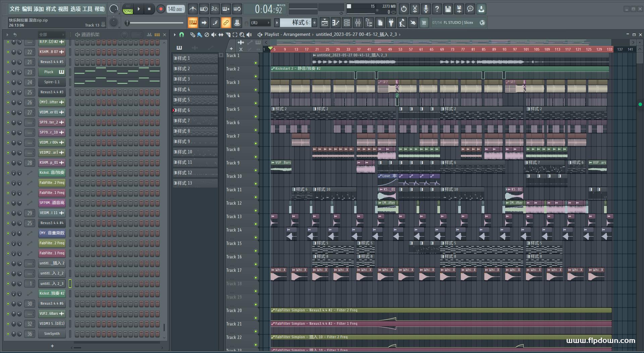The width and height of the screenshot is (644, 353).
Task: Toggle typing keyboard to piano icon
Action: pos(193,23)
